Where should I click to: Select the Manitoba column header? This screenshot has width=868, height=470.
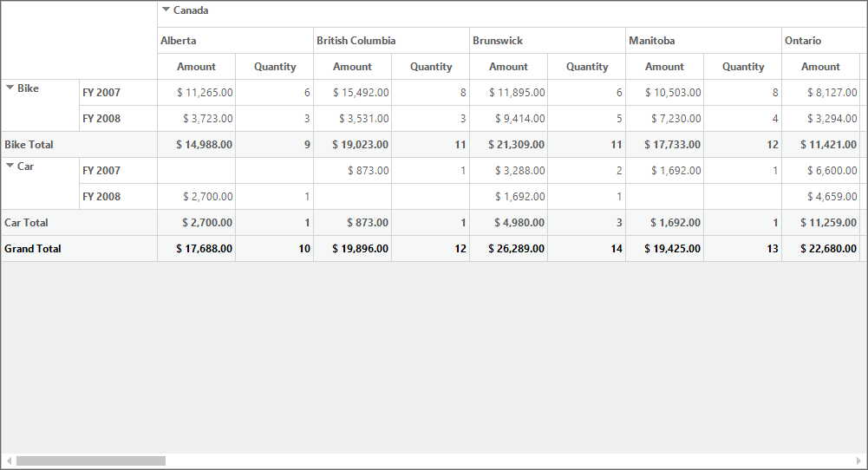(703, 41)
